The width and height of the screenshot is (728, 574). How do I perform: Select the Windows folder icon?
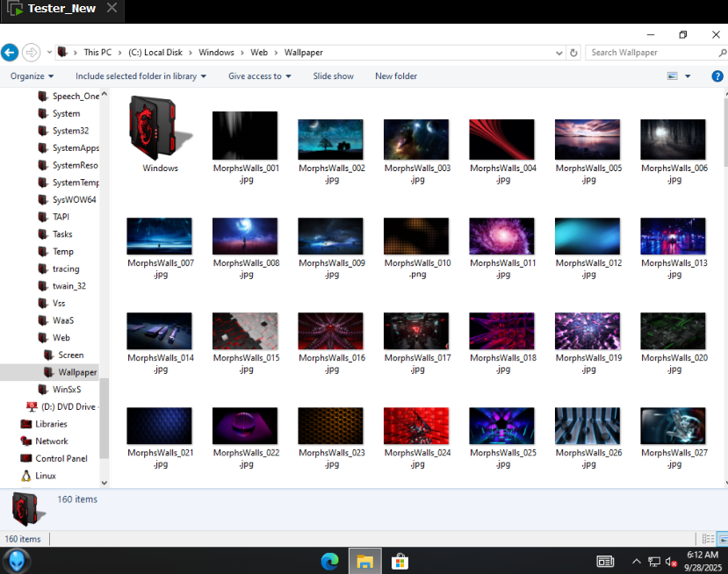pos(160,128)
